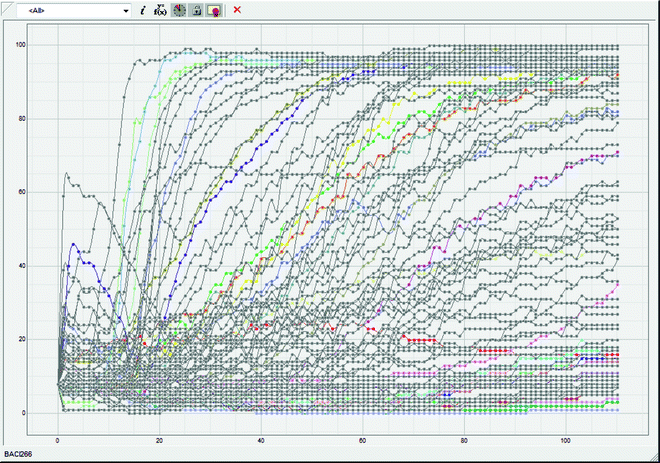Click the x-axis label 100
660x463 pixels.
tap(566, 441)
